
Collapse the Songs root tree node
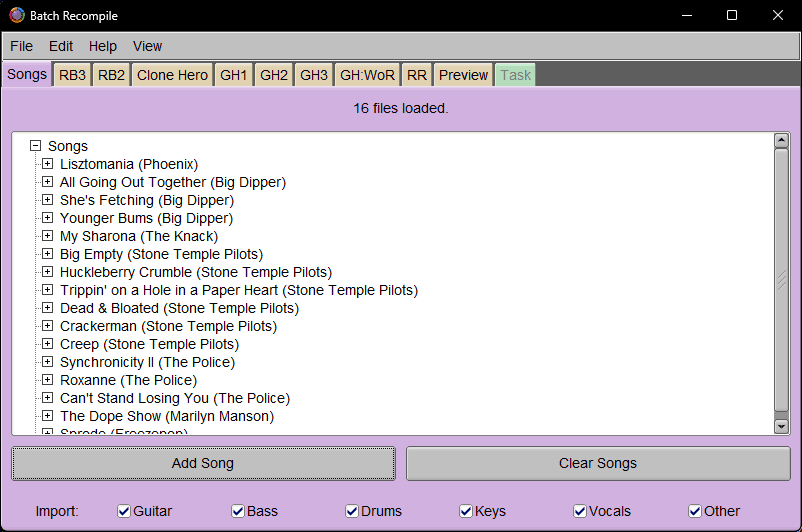36,146
